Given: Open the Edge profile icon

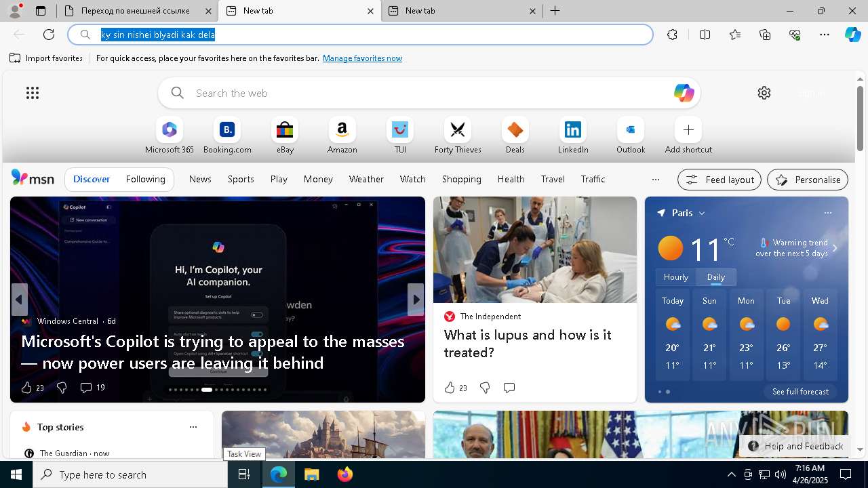Looking at the screenshot, I should 15,11.
